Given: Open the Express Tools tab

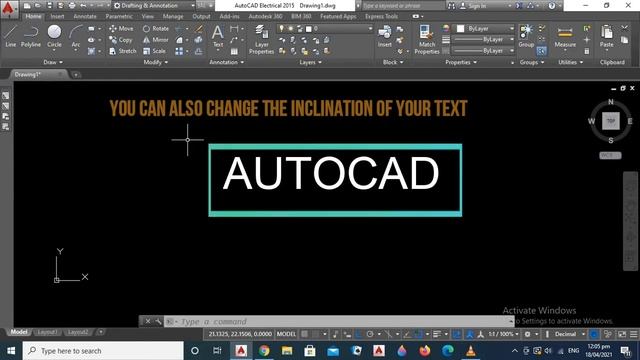Looking at the screenshot, I should tap(381, 16).
